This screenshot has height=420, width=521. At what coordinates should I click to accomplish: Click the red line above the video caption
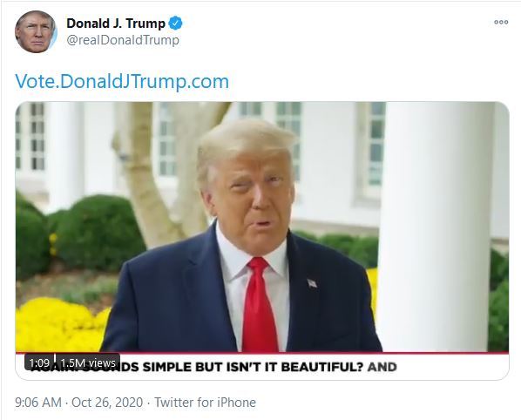point(262,353)
